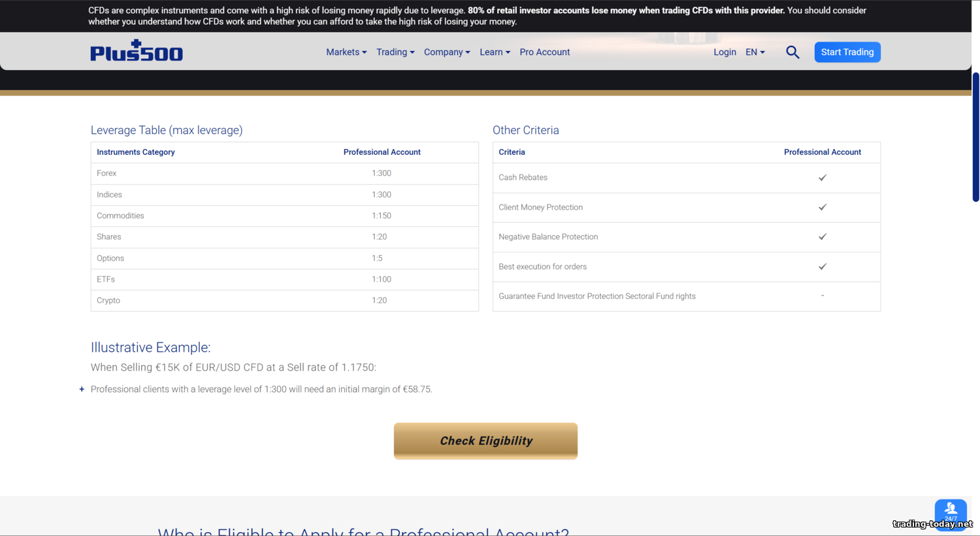Image resolution: width=980 pixels, height=536 pixels.
Task: Click the Plus500 logo
Action: (x=137, y=51)
